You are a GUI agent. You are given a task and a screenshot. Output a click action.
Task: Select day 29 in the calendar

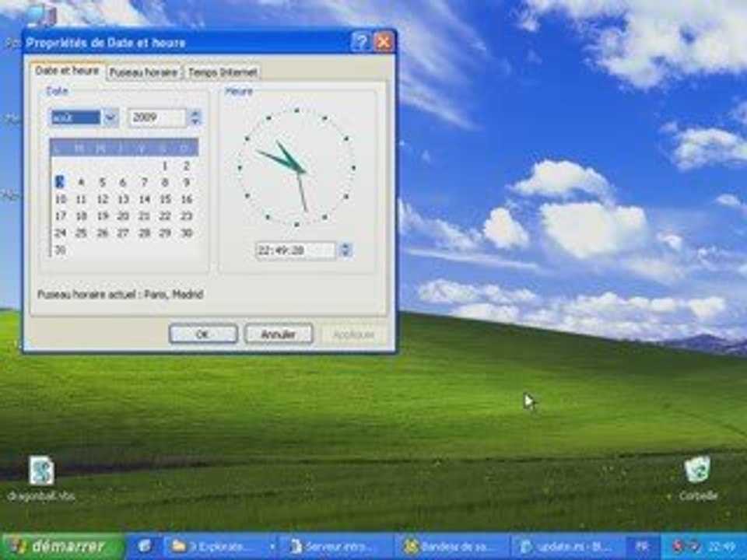coord(165,233)
